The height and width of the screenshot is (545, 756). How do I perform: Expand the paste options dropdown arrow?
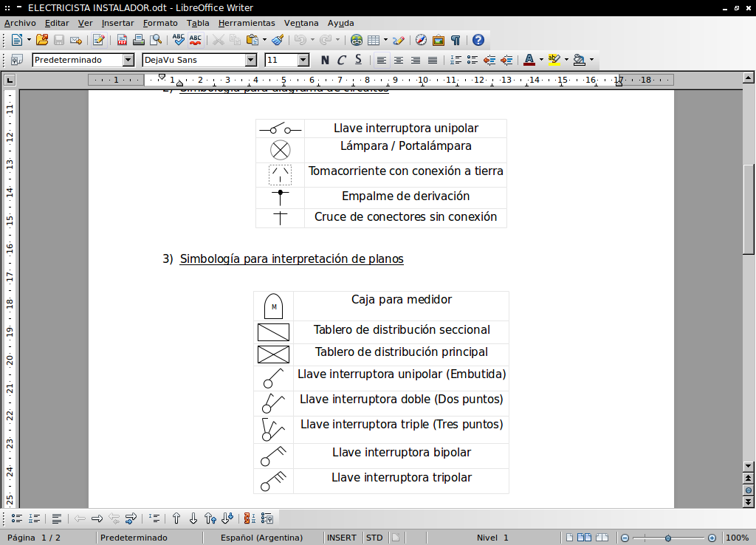pos(264,40)
